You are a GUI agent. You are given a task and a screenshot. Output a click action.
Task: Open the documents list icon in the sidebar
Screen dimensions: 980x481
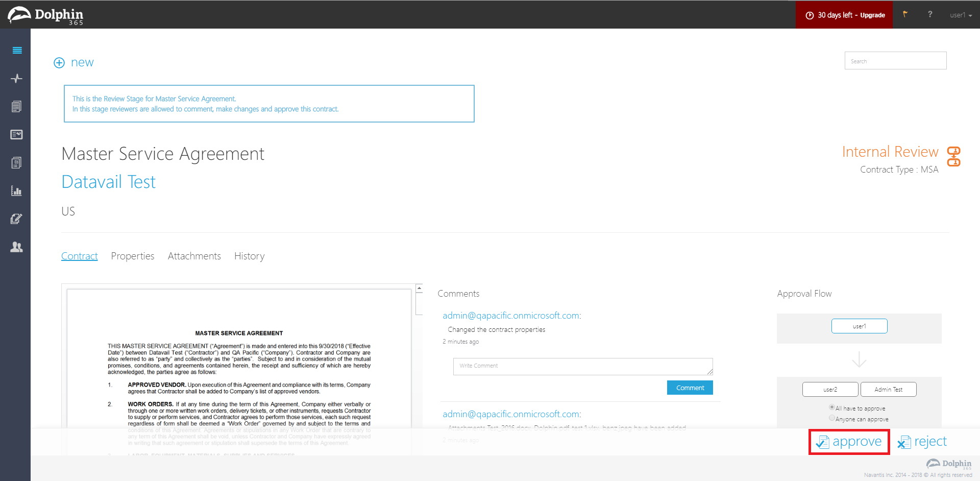click(x=17, y=106)
